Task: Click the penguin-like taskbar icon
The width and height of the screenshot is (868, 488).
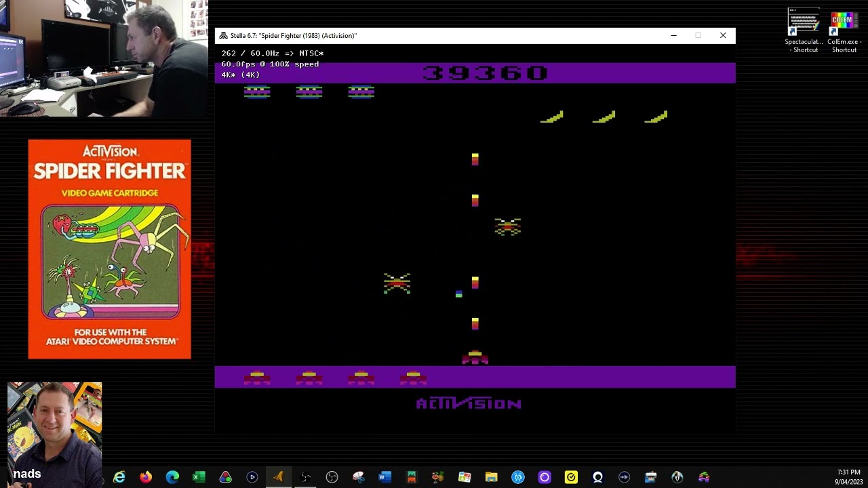Action: 677,477
